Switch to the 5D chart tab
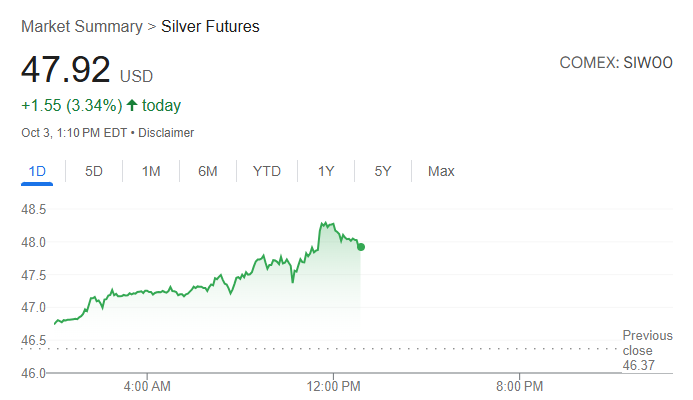Viewport: 693px width, 400px height. 94,171
